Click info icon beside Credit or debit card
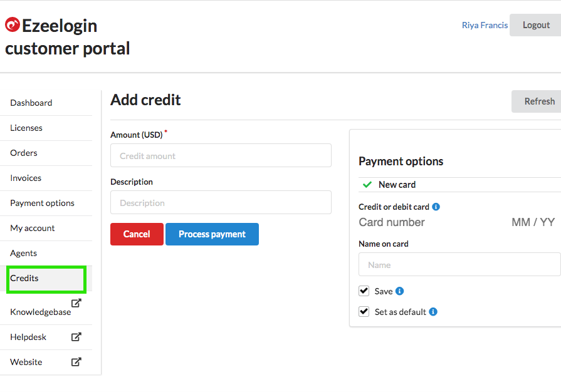 click(x=436, y=207)
